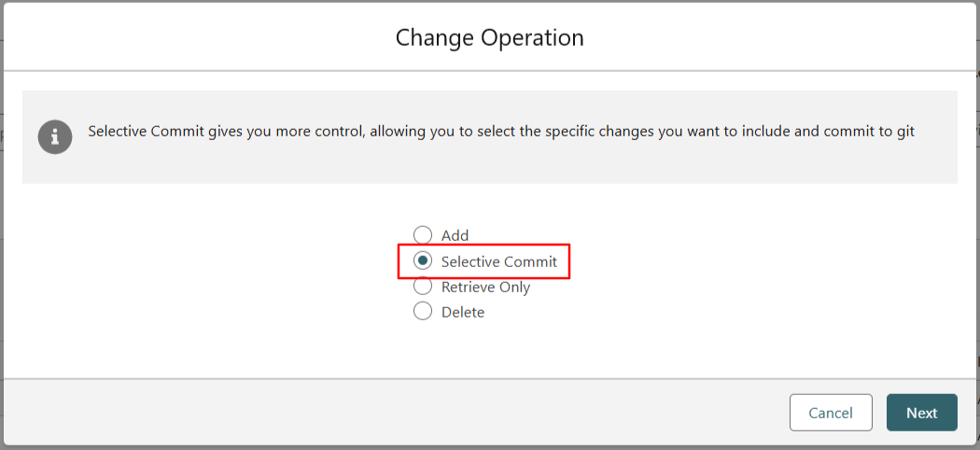Click the blank area below the Delete option
Viewport: 980px width, 450px height.
(x=489, y=350)
